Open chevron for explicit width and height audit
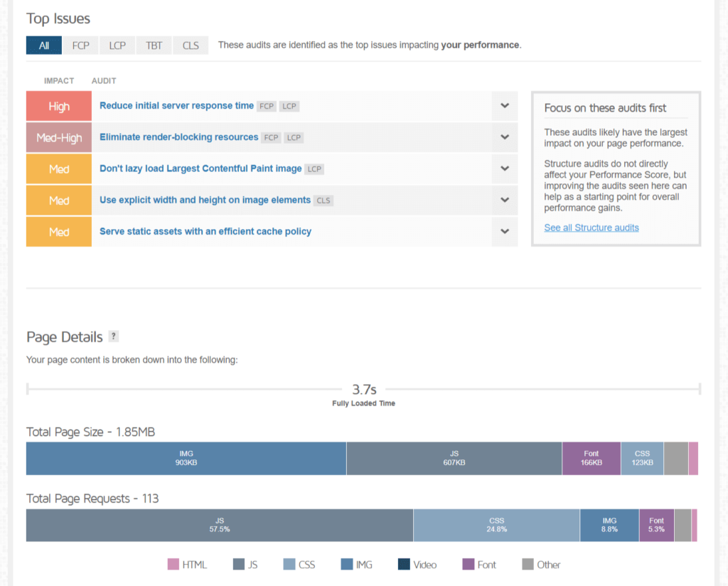This screenshot has height=586, width=728. (x=504, y=201)
